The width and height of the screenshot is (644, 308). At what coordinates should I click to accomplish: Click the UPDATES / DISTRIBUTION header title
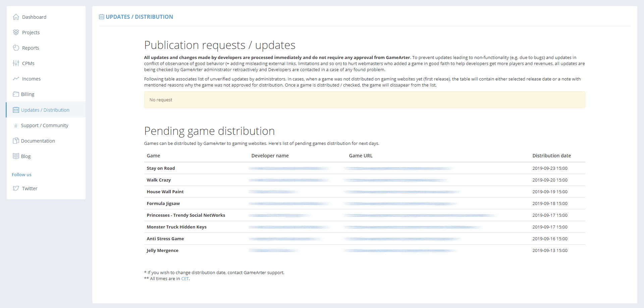(x=139, y=17)
